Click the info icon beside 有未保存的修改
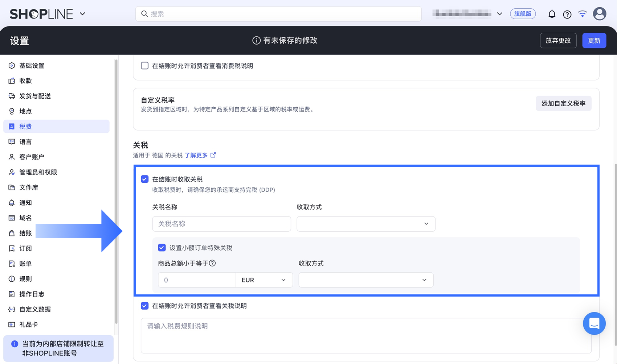 (256, 41)
